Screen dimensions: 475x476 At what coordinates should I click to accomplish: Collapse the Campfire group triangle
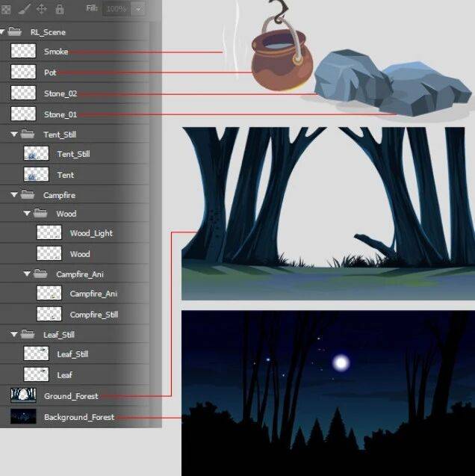[x=15, y=195]
